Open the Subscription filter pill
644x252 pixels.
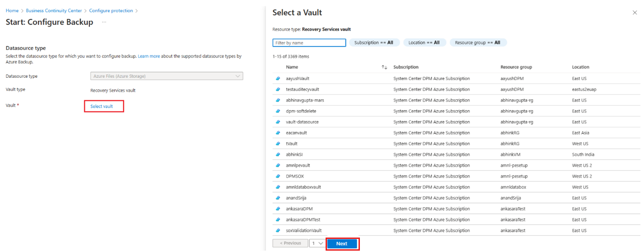pos(374,42)
